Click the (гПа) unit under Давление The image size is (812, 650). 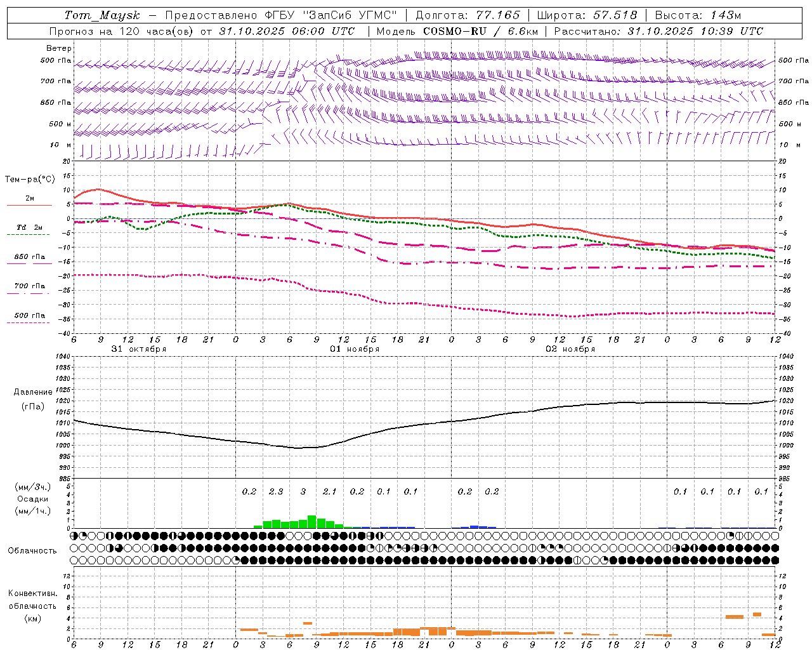(x=32, y=407)
